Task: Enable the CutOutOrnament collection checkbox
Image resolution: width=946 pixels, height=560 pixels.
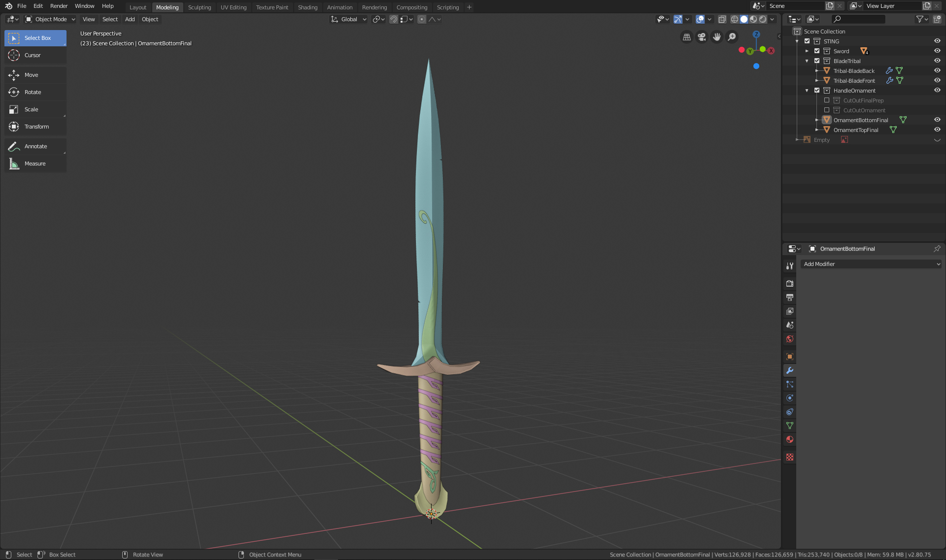Action: [827, 110]
